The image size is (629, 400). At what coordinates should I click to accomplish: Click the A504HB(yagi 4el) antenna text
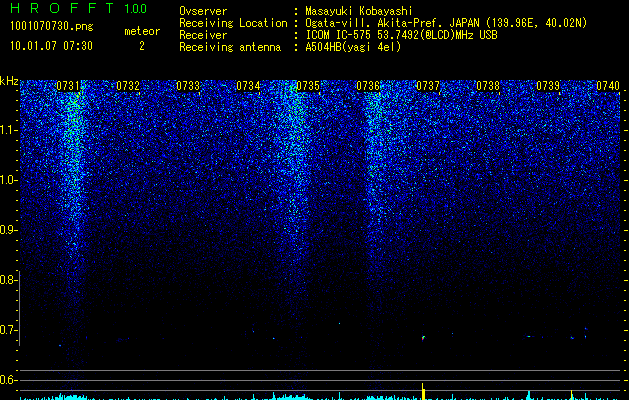click(x=353, y=47)
